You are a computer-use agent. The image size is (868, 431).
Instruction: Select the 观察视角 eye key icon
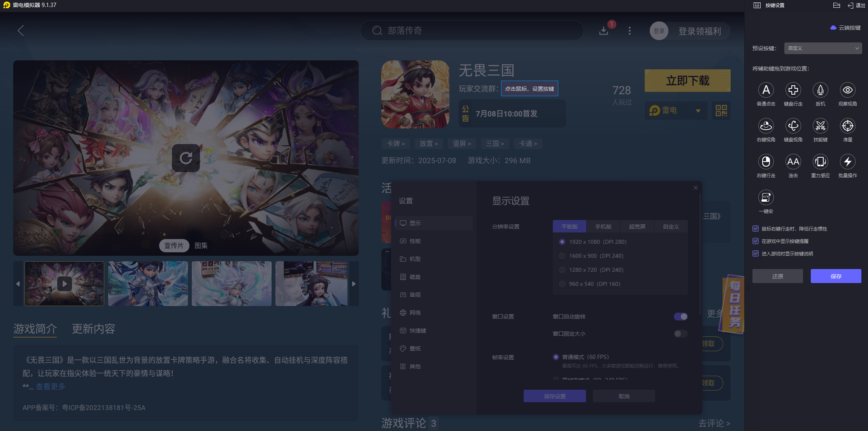tap(847, 90)
